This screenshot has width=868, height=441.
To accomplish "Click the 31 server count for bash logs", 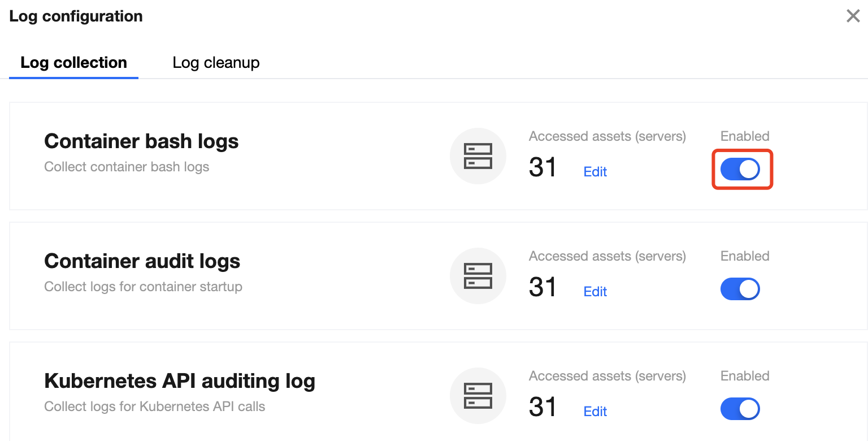I will pyautogui.click(x=542, y=168).
